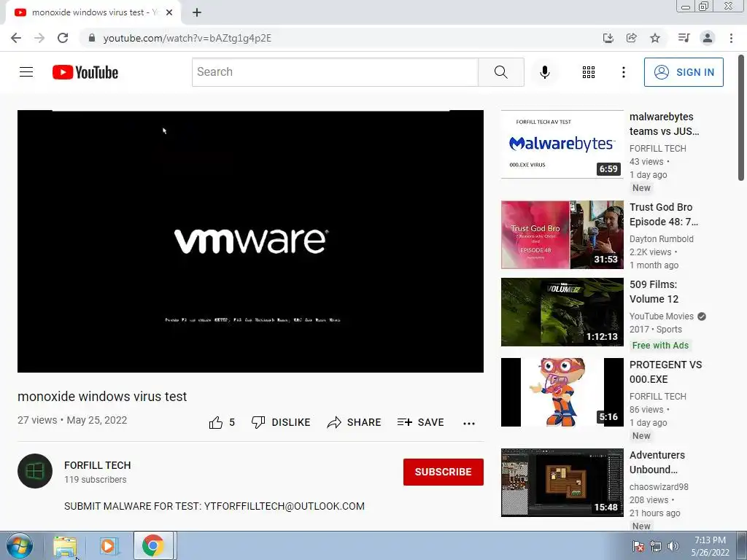Open FORFILL TECH channel avatar

pyautogui.click(x=35, y=471)
